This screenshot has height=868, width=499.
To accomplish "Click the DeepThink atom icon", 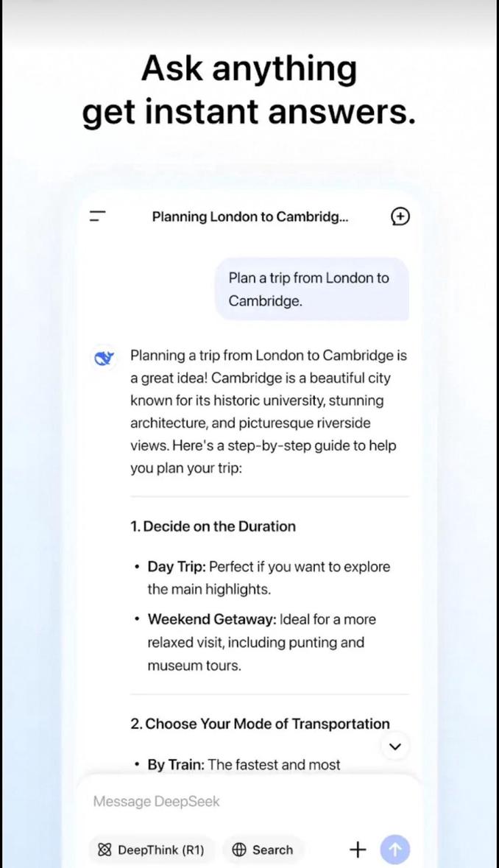I will tap(106, 850).
